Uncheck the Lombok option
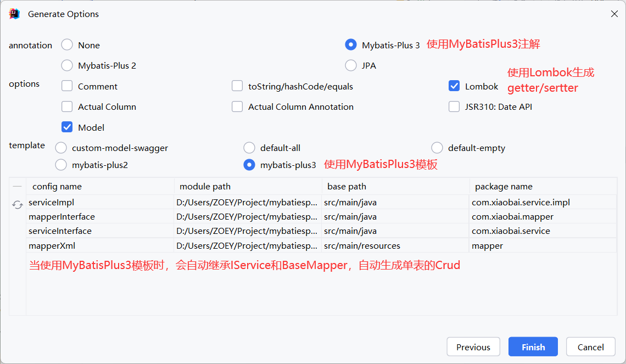Image resolution: width=626 pixels, height=364 pixels. [454, 86]
